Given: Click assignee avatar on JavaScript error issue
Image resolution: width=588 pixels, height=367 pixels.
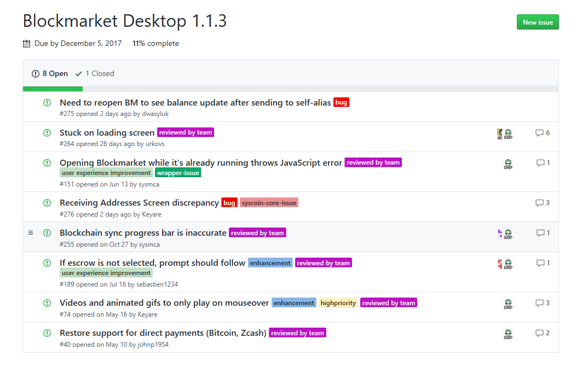Looking at the screenshot, I should tap(508, 164).
